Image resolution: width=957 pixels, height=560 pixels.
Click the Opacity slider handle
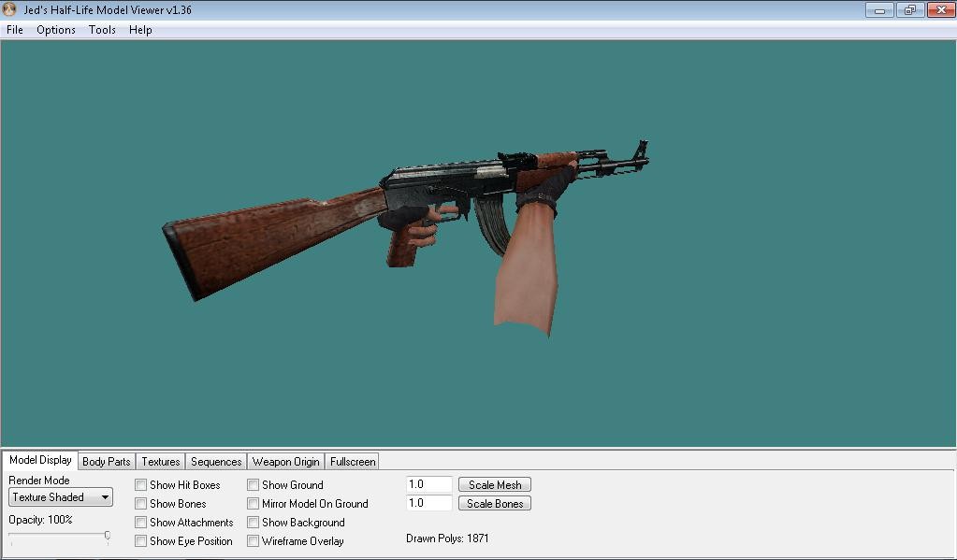108,537
